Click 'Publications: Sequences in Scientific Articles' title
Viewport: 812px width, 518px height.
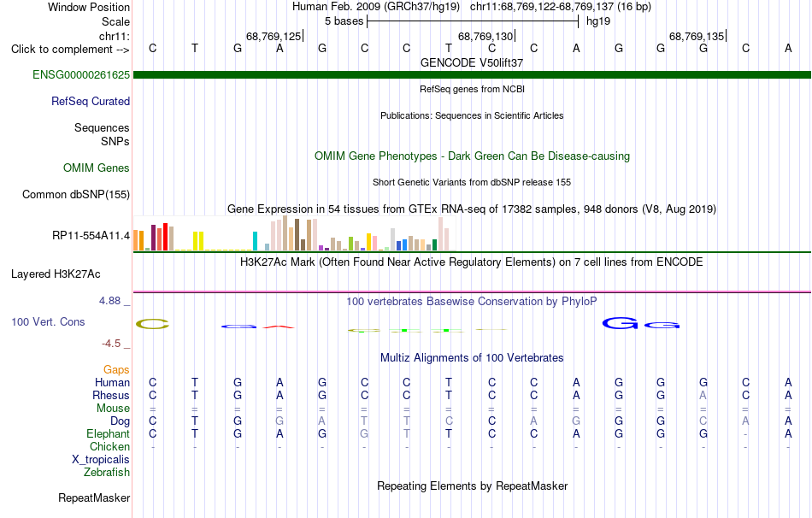pos(472,115)
